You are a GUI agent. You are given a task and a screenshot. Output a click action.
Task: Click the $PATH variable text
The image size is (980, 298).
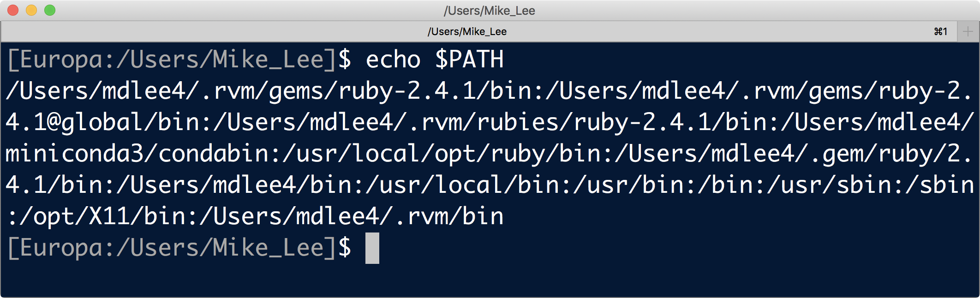469,60
